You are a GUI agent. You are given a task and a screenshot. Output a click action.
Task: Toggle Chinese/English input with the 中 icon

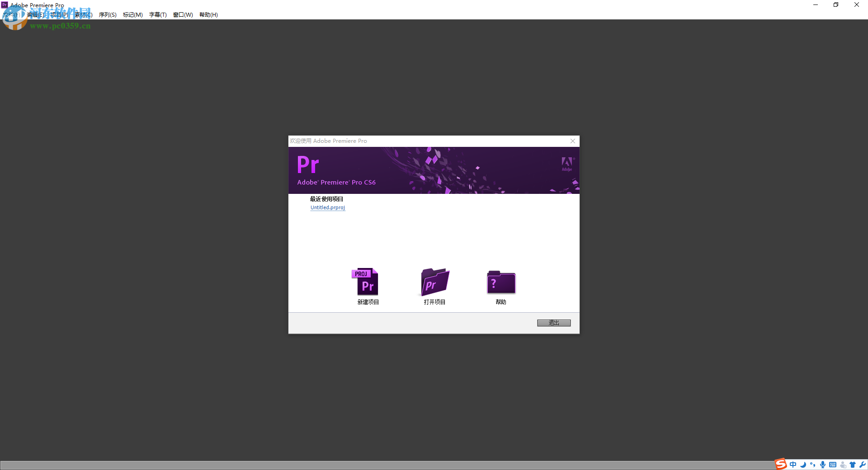coord(793,465)
